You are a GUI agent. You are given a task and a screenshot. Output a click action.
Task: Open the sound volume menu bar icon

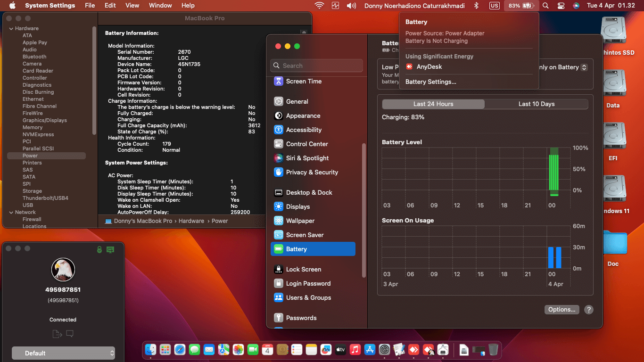351,6
